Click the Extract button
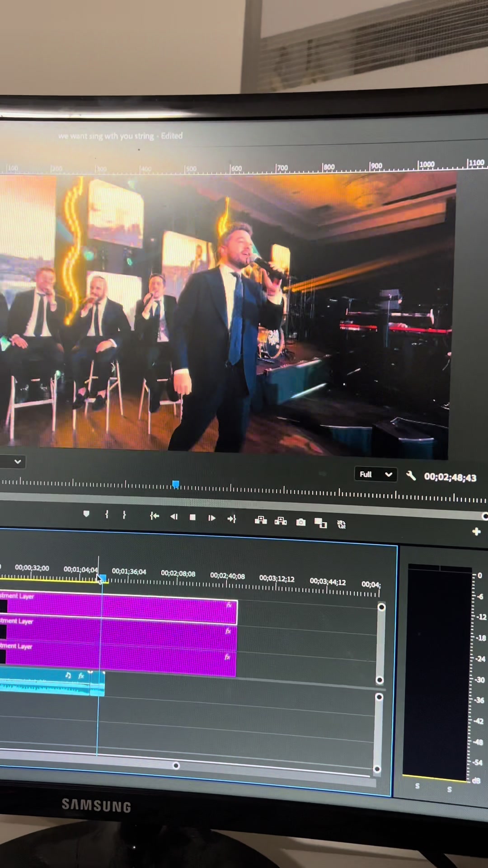The width and height of the screenshot is (488, 868). tap(281, 521)
